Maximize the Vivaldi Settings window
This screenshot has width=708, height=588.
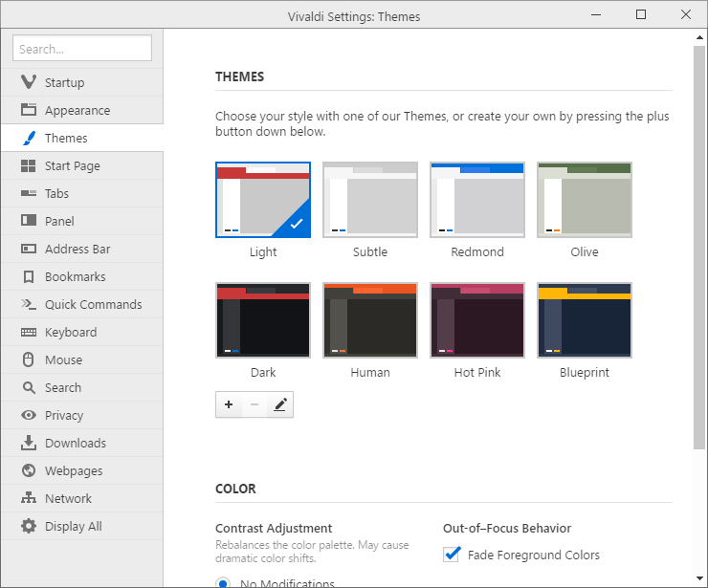[641, 14]
